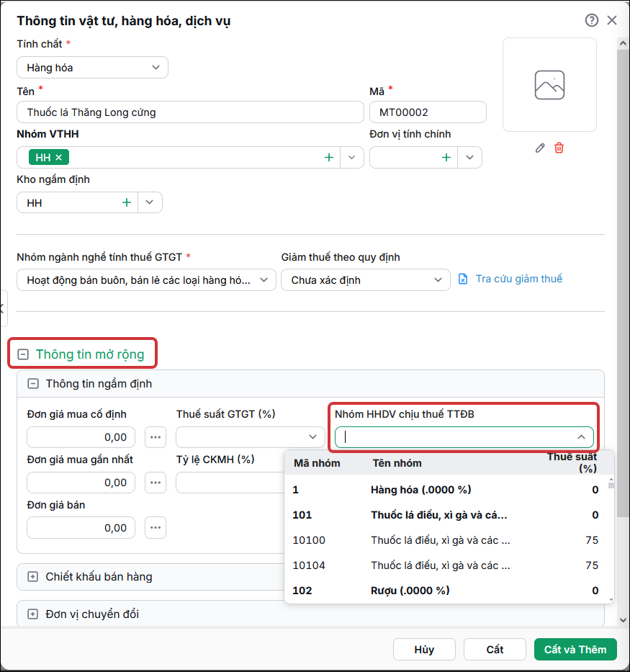Click ellipsis button beside Đơn giá bán
630x672 pixels.
(156, 527)
